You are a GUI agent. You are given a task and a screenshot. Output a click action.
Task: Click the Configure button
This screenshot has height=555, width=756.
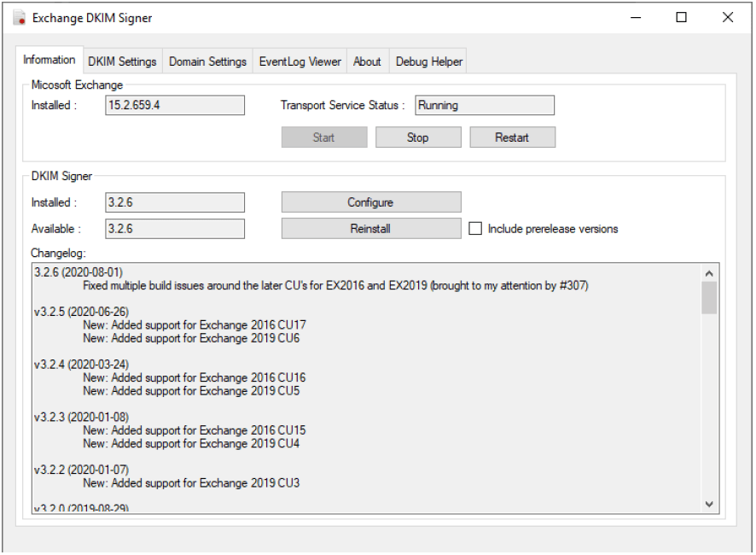(x=370, y=202)
